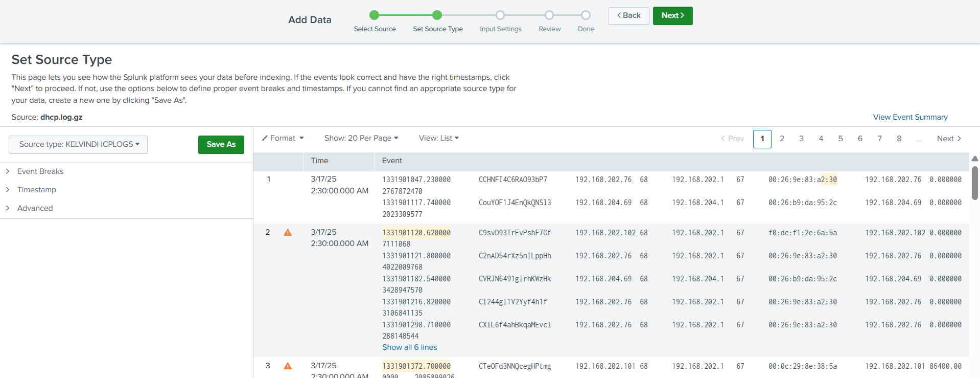
Task: Go to results page 2
Action: pos(782,139)
